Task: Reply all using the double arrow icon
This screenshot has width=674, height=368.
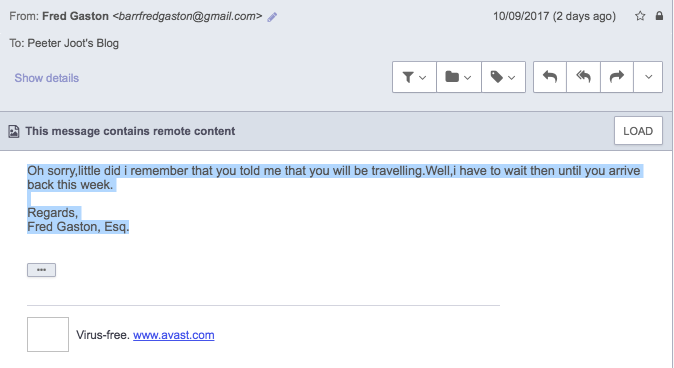Action: (583, 77)
